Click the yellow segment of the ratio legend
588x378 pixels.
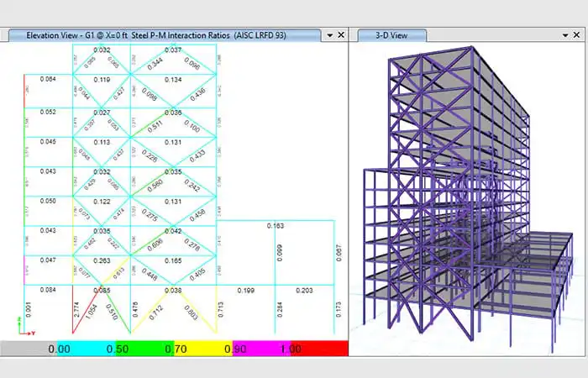coord(203,349)
